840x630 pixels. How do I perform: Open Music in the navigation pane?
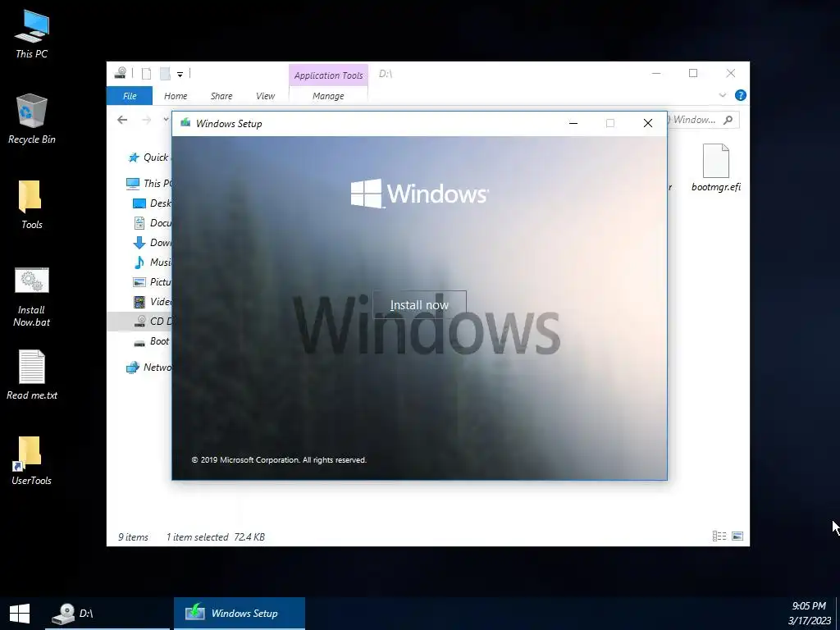point(152,262)
